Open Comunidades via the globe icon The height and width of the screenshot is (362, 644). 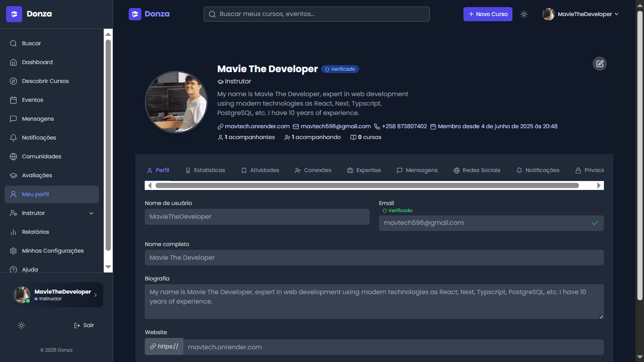click(41, 156)
